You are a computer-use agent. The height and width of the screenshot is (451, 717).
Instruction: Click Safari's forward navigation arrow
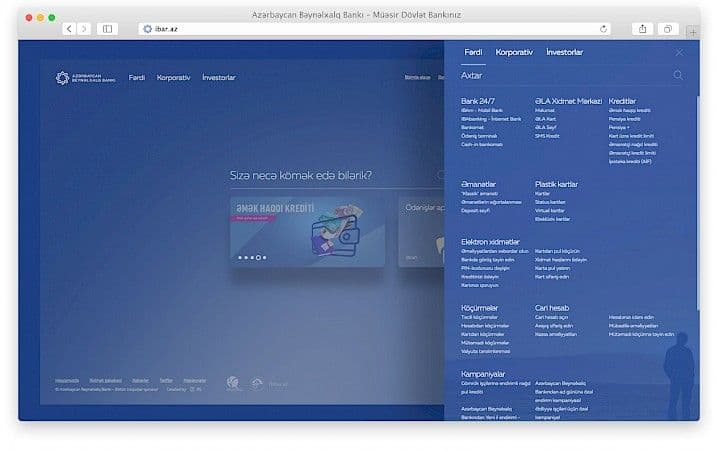click(x=84, y=29)
